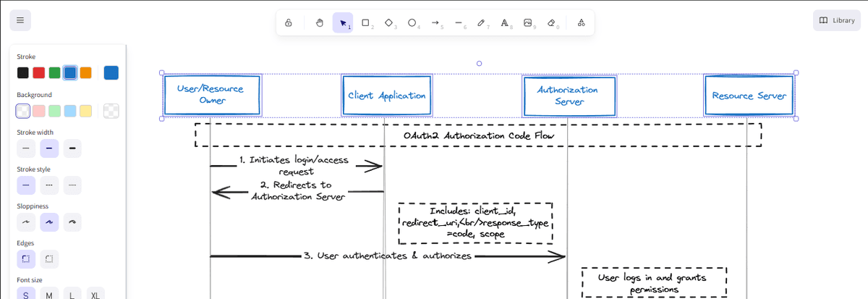Viewport: 868px width, 299px height.
Task: Set font size to S
Action: (26, 295)
